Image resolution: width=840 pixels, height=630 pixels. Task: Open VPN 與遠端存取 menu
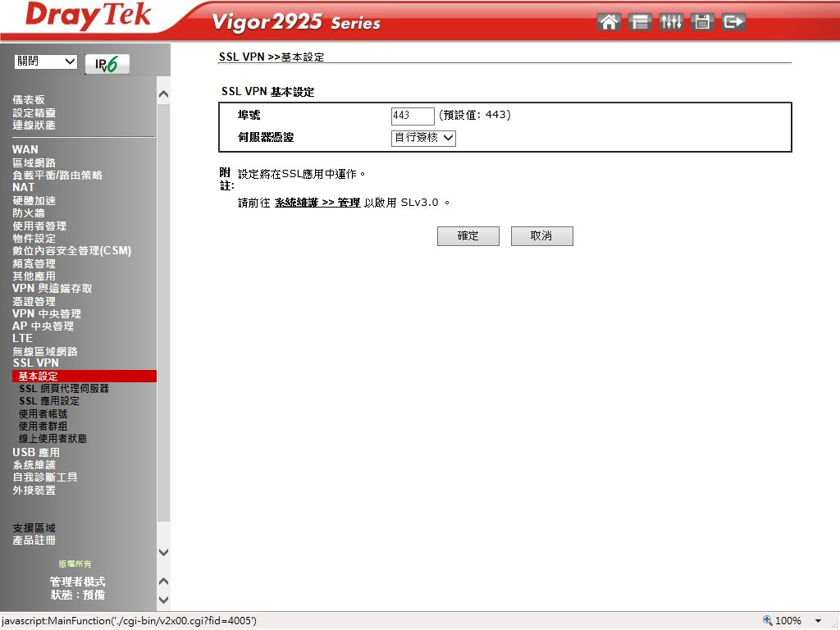52,288
